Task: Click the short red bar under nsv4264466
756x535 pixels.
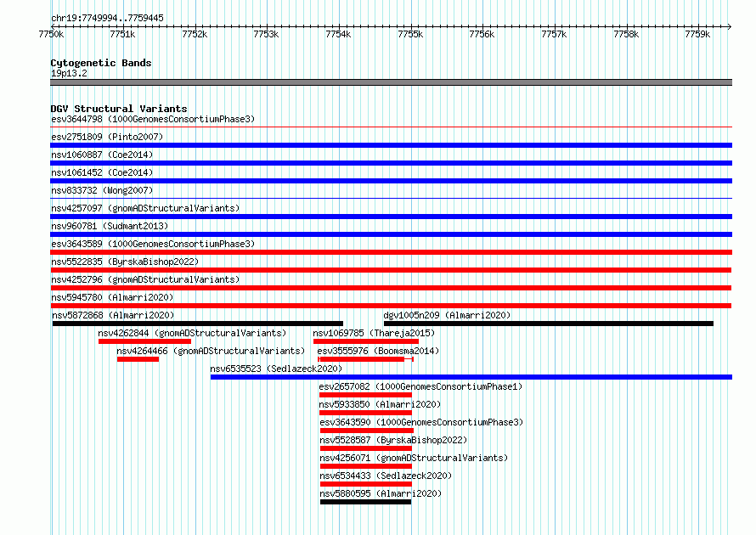Action: point(138,359)
